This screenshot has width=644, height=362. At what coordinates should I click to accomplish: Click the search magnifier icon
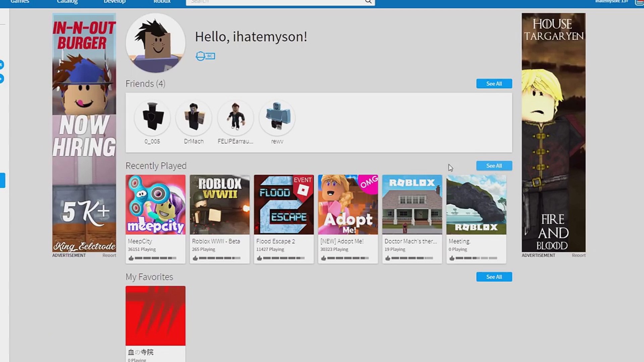click(x=368, y=2)
